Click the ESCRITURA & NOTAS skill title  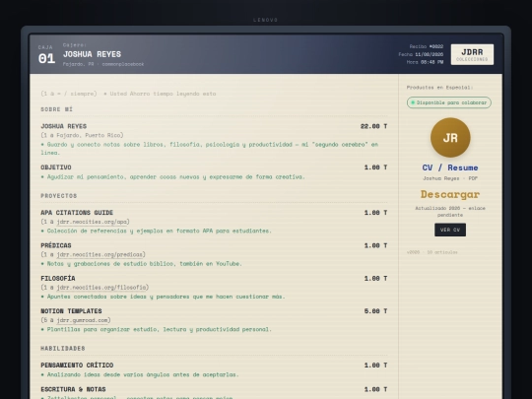73,389
